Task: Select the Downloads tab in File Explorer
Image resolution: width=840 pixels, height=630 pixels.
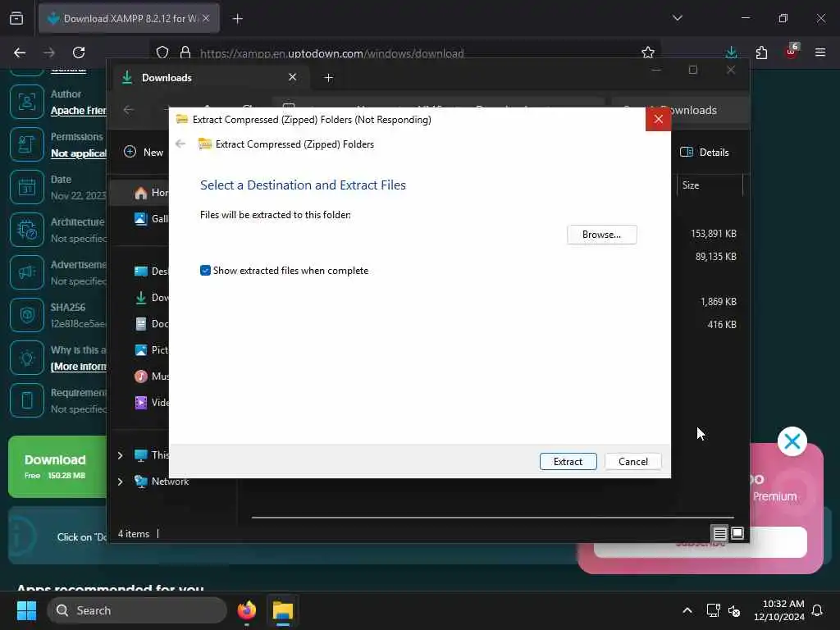Action: click(x=209, y=78)
